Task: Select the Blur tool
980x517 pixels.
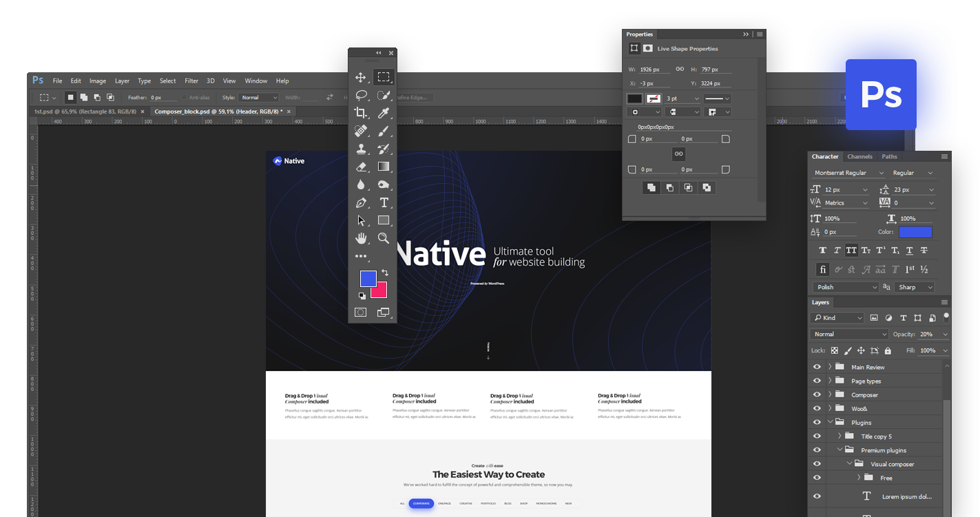Action: [x=361, y=184]
